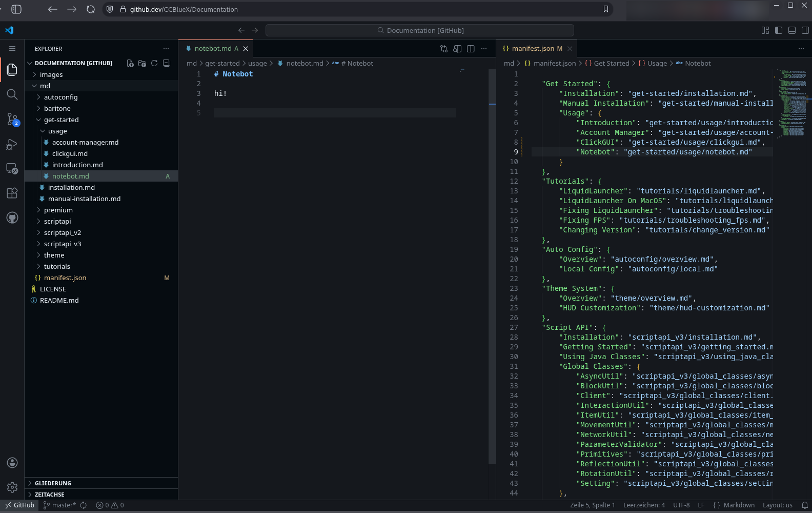The width and height of the screenshot is (812, 513).
Task: Open the Source Control view
Action: pos(12,120)
